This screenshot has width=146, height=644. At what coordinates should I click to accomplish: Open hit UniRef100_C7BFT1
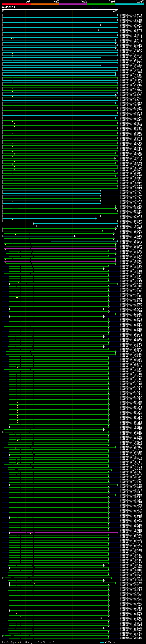coord(131,268)
